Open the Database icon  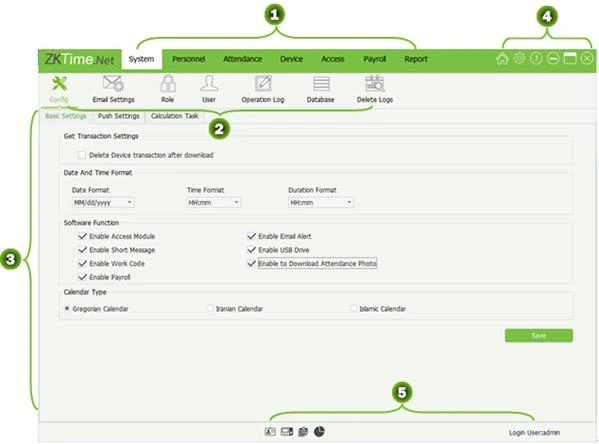coord(321,84)
